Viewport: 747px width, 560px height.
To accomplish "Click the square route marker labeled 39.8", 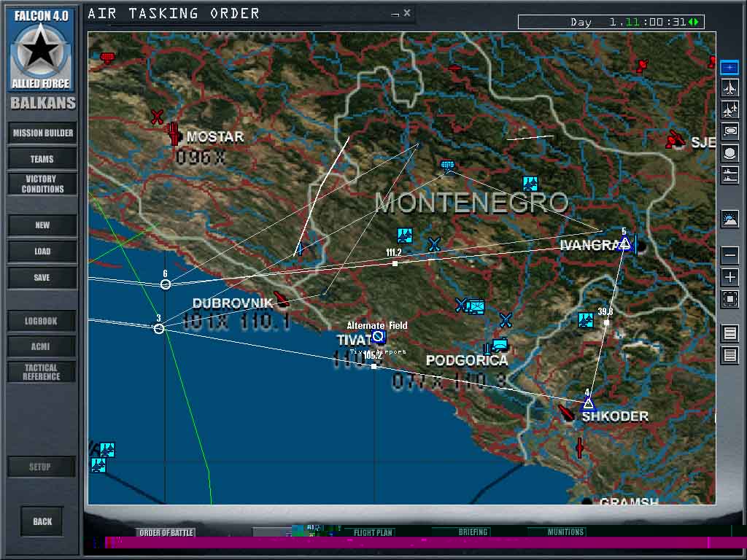I will tap(606, 322).
